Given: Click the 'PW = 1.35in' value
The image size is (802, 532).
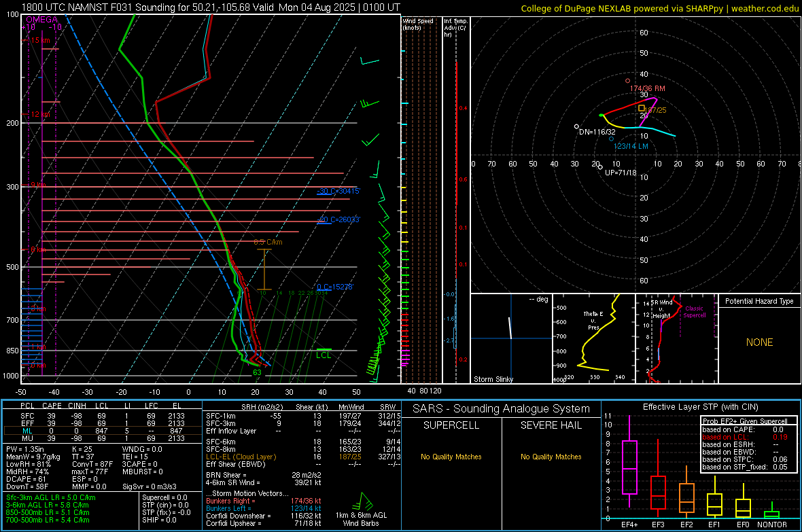Looking at the screenshot, I should (x=25, y=449).
